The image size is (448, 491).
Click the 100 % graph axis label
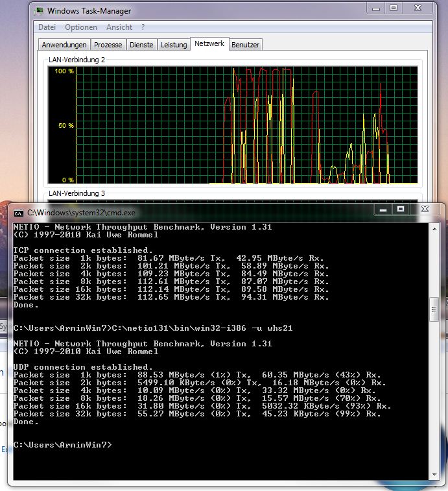coord(64,71)
